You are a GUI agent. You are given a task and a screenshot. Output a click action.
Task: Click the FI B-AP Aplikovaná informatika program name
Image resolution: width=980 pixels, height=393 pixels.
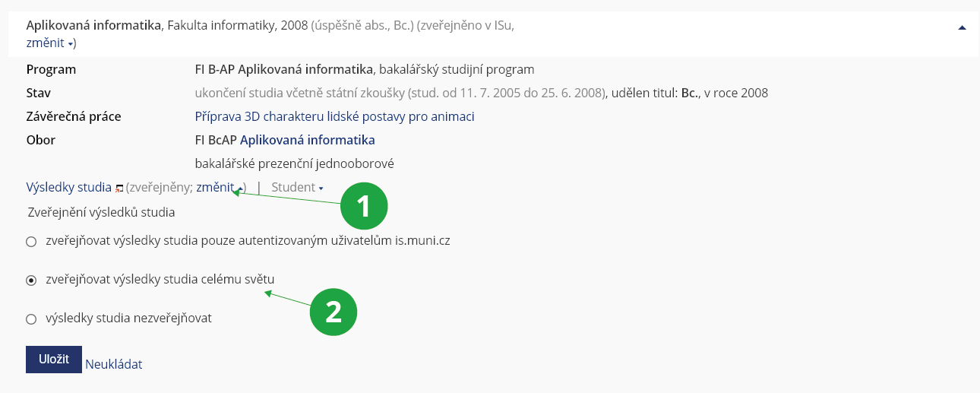tap(284, 69)
